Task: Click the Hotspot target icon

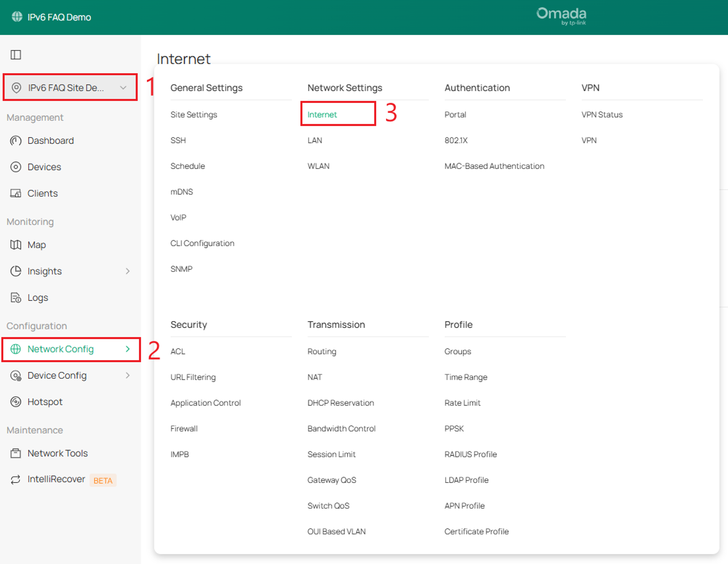Action: [16, 402]
